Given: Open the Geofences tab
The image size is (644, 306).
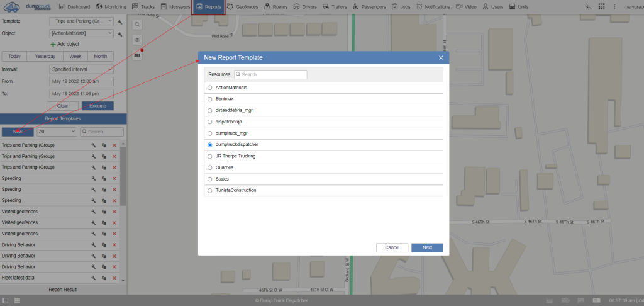Looking at the screenshot, I should 242,7.
